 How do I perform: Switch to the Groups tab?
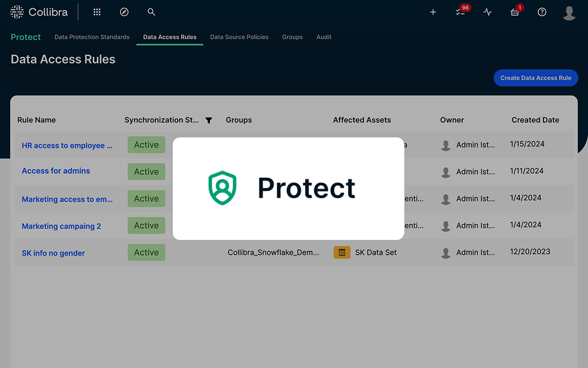[292, 37]
